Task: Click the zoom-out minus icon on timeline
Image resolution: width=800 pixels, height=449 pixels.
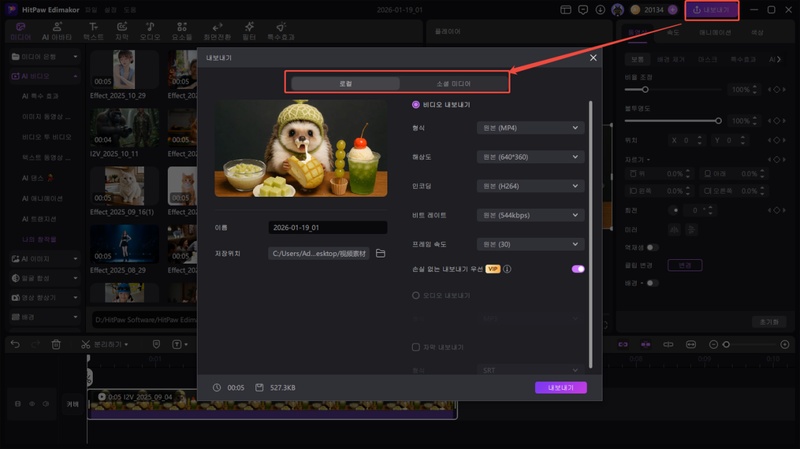Action: click(x=711, y=345)
